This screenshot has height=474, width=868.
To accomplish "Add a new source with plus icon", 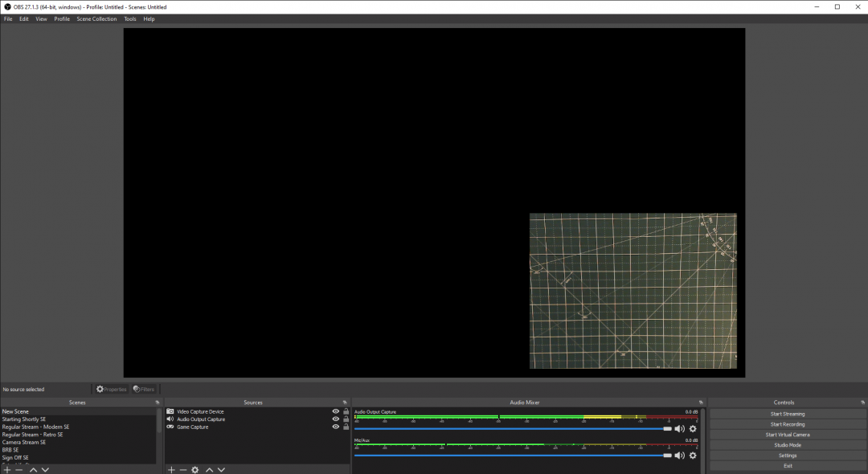I will pos(170,470).
